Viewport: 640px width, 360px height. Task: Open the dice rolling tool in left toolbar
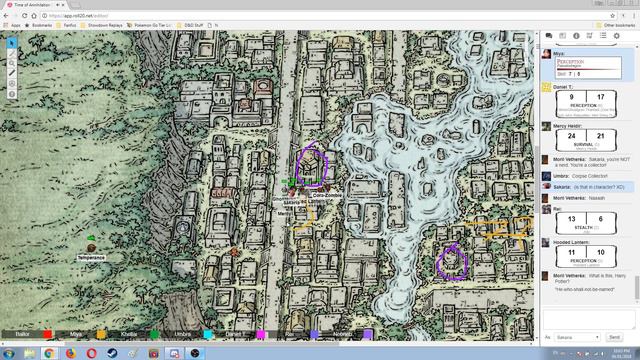coord(12,84)
